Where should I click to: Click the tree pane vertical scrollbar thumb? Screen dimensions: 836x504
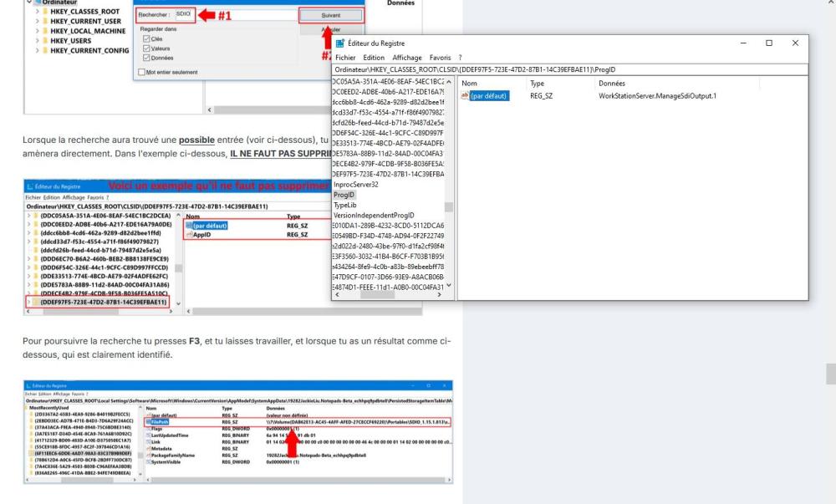click(x=449, y=206)
